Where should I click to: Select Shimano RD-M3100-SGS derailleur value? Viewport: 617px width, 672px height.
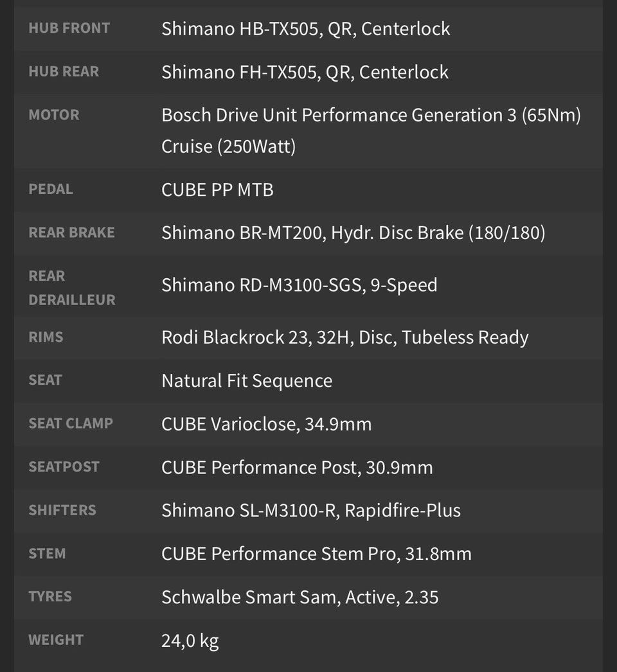pos(300,285)
